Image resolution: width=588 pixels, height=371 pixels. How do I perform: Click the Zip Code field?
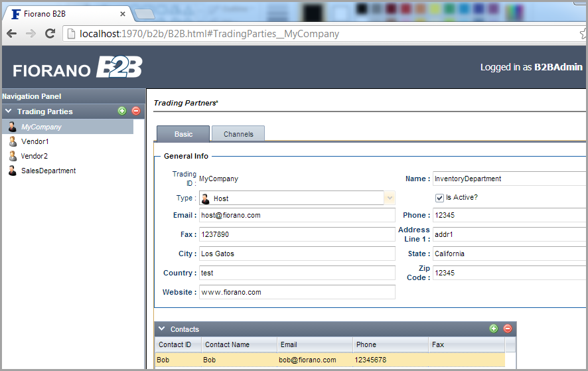pos(509,273)
